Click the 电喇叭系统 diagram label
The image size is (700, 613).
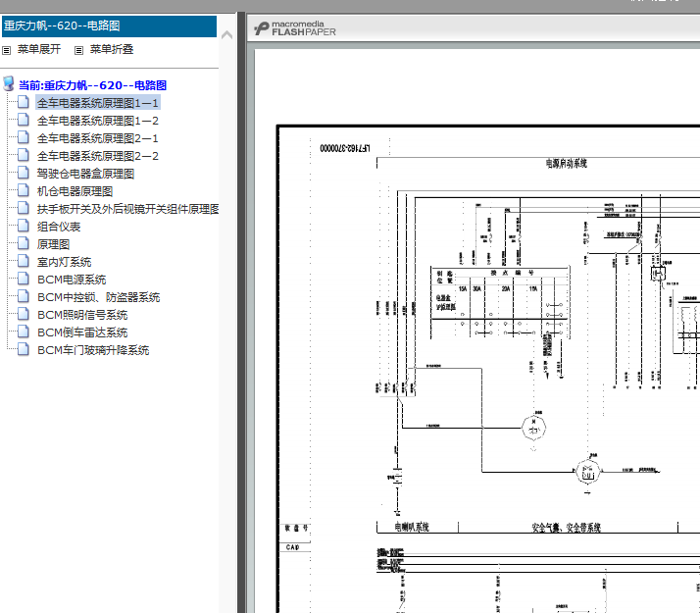[412, 528]
